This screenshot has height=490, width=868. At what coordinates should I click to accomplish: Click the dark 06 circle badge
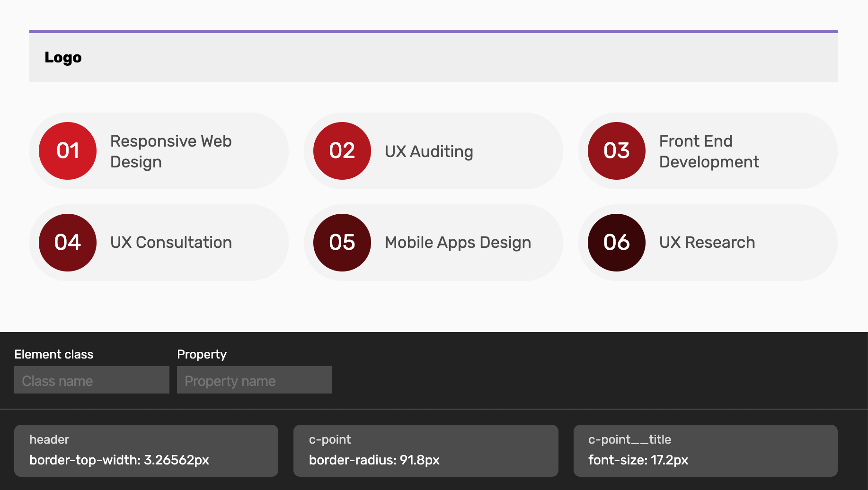[616, 243]
